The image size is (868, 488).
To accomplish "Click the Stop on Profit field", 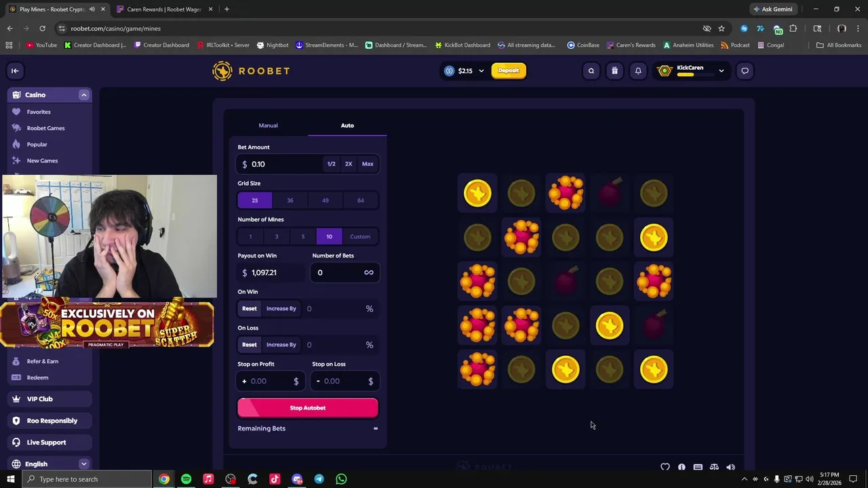I will pyautogui.click(x=270, y=381).
